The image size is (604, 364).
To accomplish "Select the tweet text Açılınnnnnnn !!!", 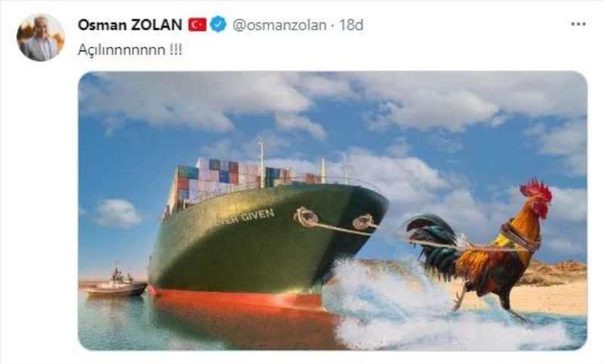I will [130, 50].
